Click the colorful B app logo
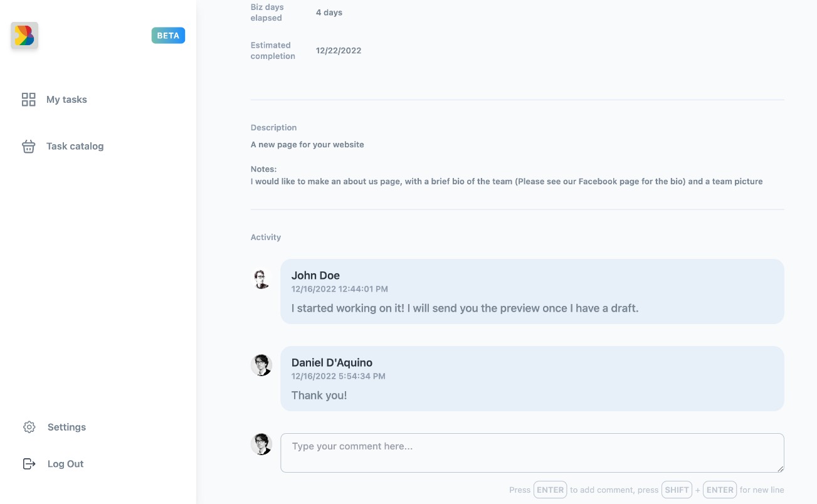Image resolution: width=817 pixels, height=504 pixels. [x=24, y=36]
